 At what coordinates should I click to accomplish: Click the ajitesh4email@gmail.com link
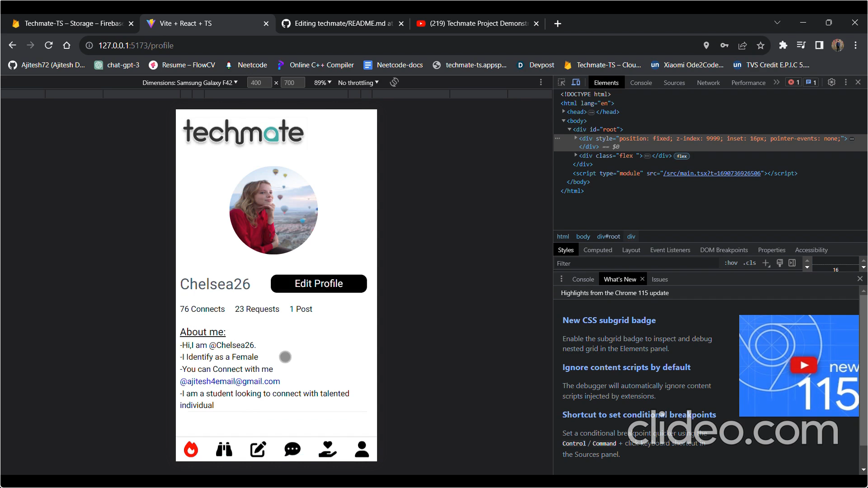pyautogui.click(x=230, y=381)
